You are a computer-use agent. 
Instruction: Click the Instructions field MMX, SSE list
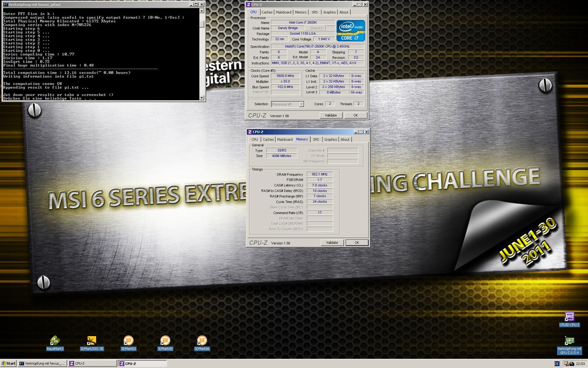[317, 63]
